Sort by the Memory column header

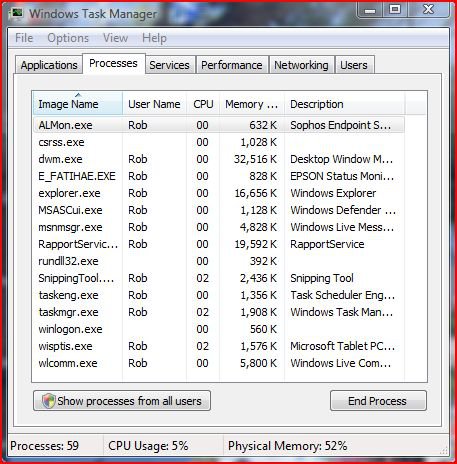(252, 104)
